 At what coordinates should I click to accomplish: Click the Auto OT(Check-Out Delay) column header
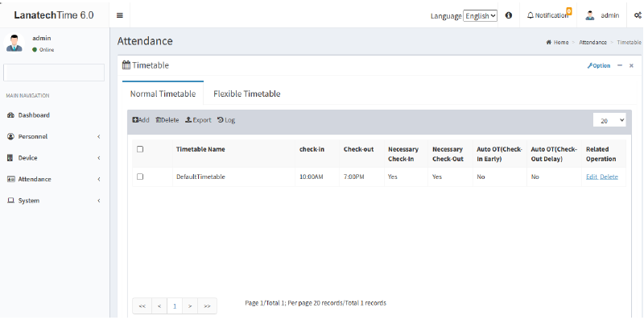(554, 154)
